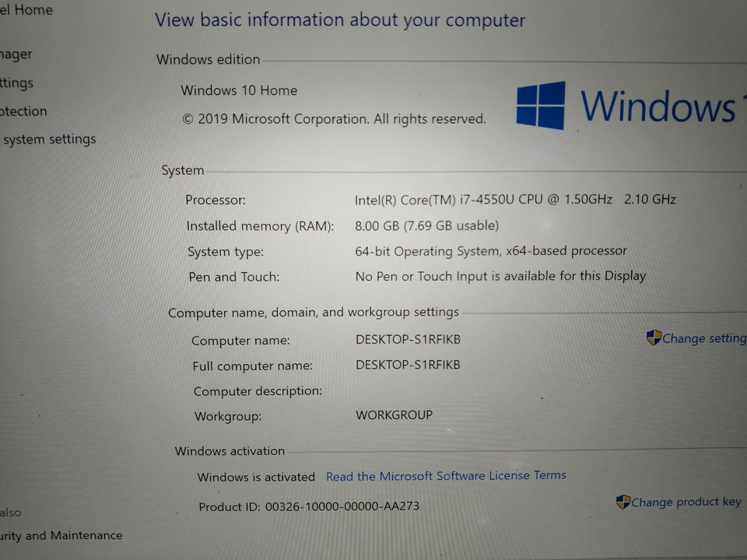Click the shield icon beside Change product key
The image size is (747, 560).
point(623,502)
